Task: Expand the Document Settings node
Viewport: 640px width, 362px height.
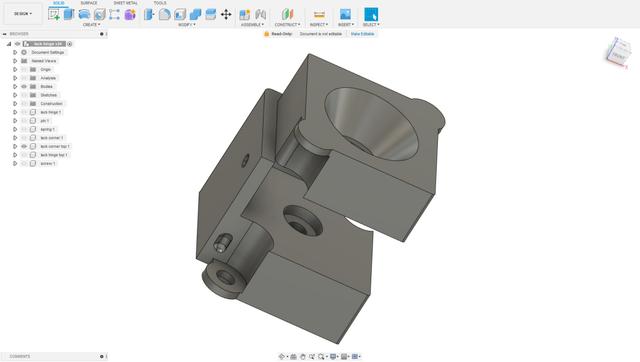Action: (x=15, y=52)
